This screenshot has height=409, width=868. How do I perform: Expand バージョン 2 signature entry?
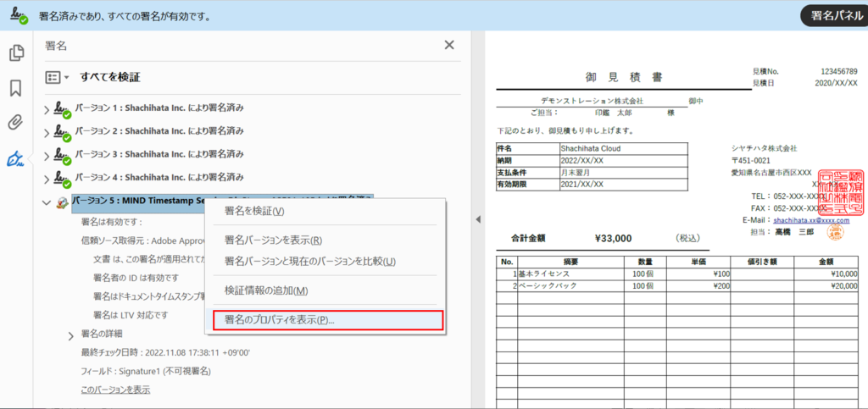pyautogui.click(x=47, y=133)
